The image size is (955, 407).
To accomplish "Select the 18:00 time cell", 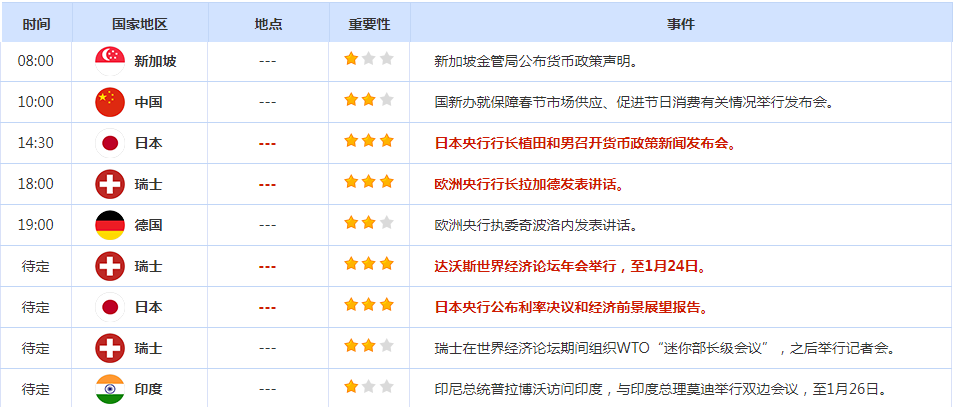I will click(35, 184).
